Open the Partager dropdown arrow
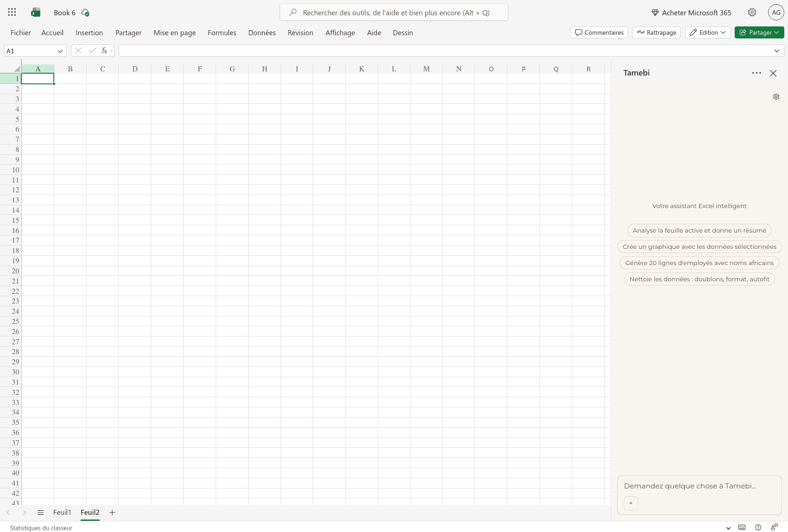Image resolution: width=788 pixels, height=532 pixels. click(777, 32)
